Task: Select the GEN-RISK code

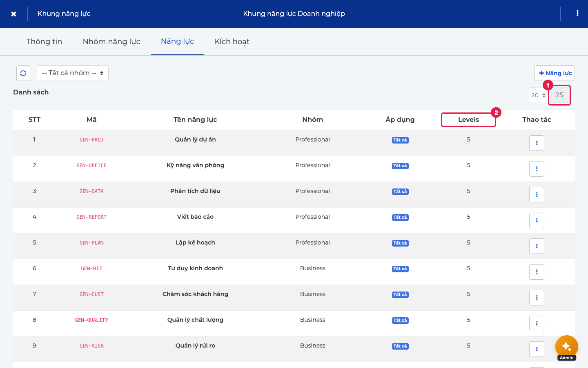Action: tap(91, 346)
